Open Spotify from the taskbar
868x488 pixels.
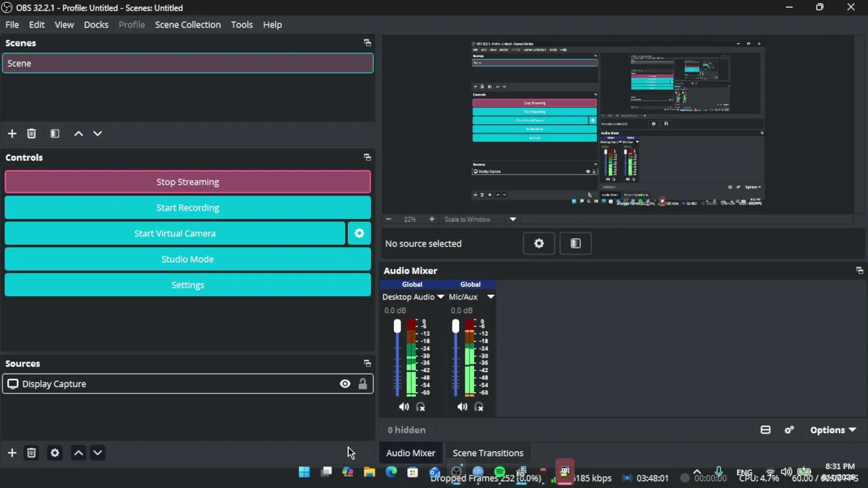[x=500, y=472]
